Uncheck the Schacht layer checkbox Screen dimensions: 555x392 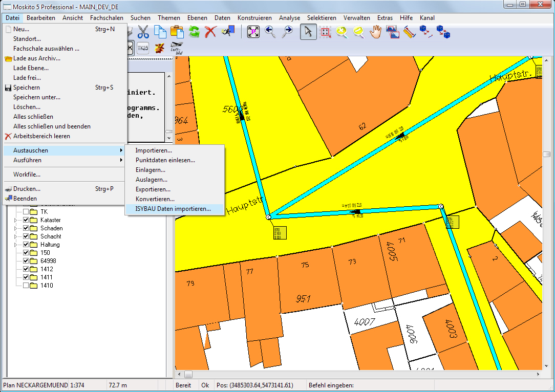(x=26, y=236)
